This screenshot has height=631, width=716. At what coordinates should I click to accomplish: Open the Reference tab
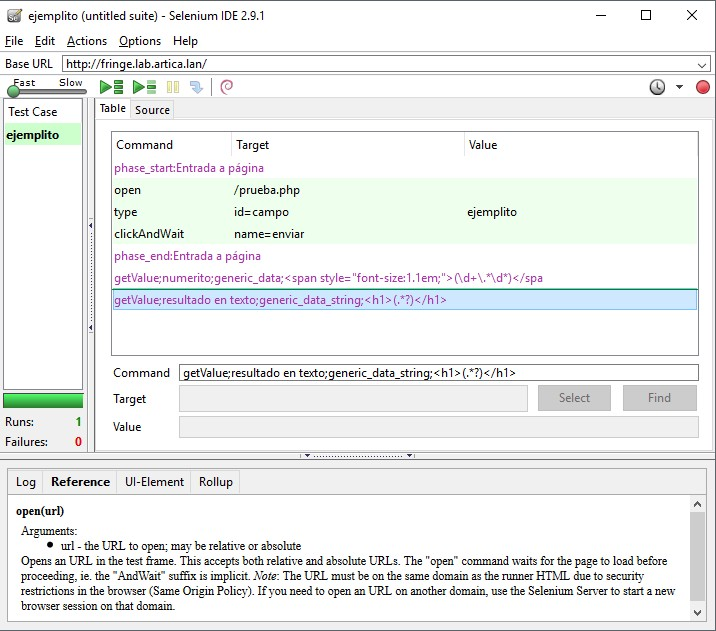pyautogui.click(x=80, y=482)
